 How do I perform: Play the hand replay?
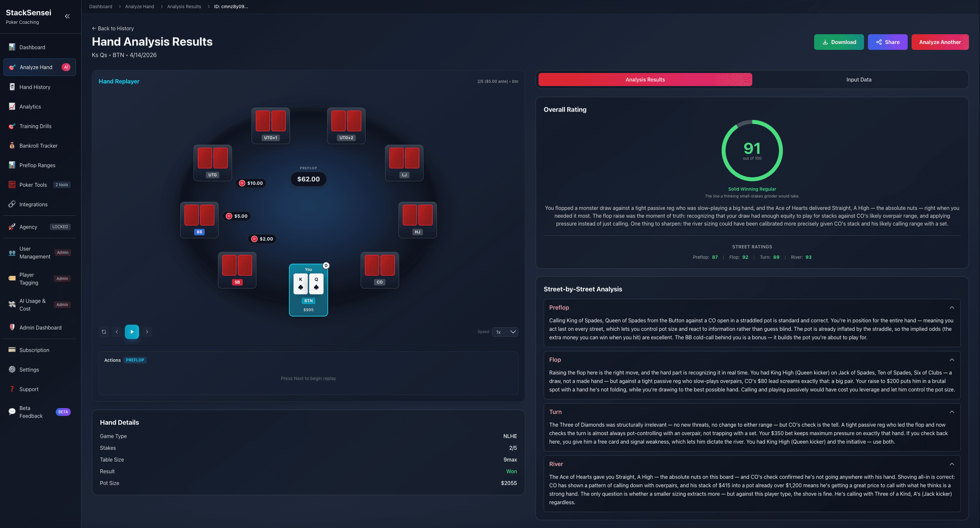132,332
